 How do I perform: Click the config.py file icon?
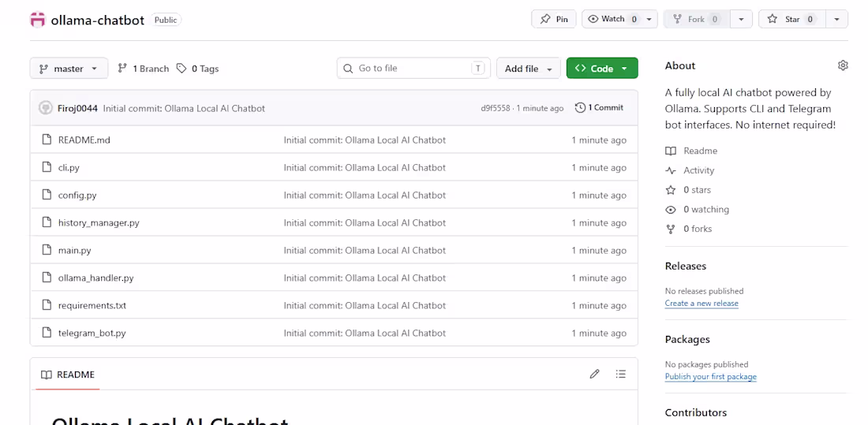(47, 196)
